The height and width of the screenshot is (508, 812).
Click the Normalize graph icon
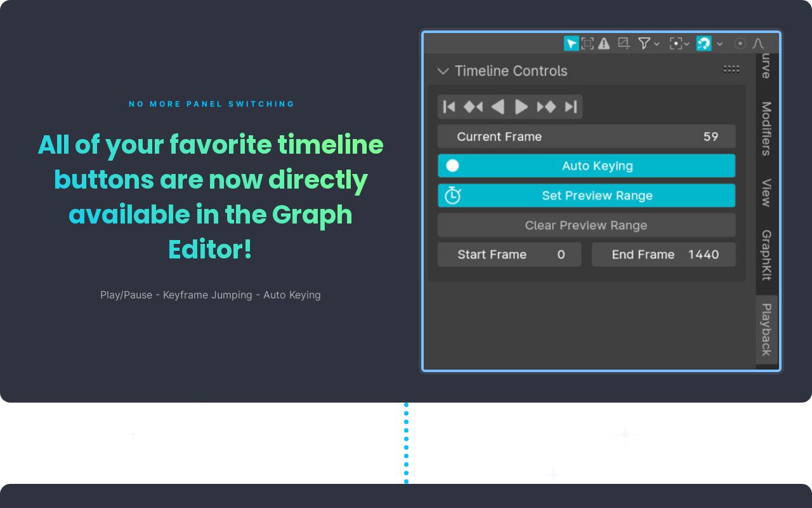tap(623, 43)
